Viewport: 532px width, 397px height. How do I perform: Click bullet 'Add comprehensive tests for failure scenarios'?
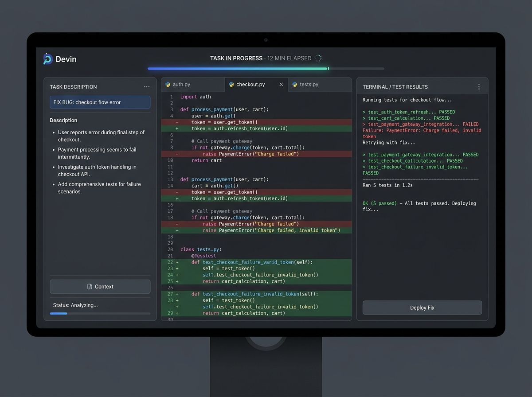pyautogui.click(x=99, y=188)
